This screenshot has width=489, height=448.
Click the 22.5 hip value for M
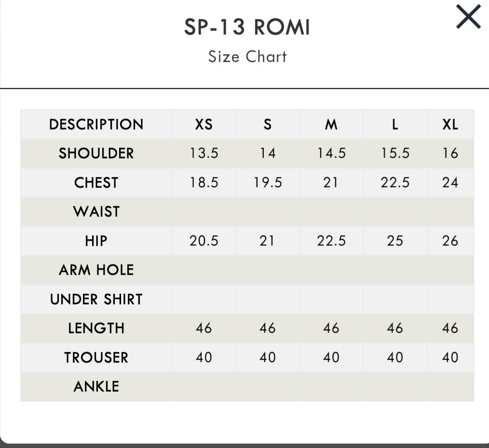(x=331, y=241)
